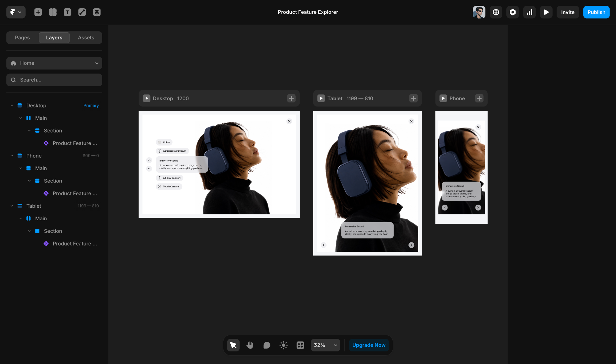Click the user avatar in the top bar

[479, 12]
